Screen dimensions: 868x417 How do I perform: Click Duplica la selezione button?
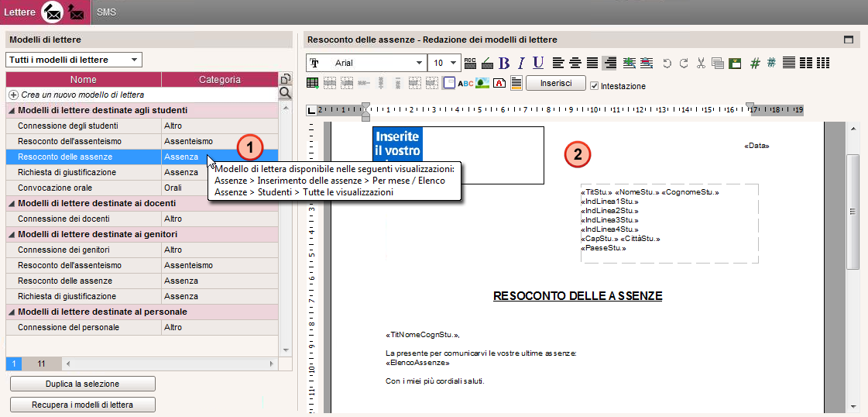(x=83, y=384)
